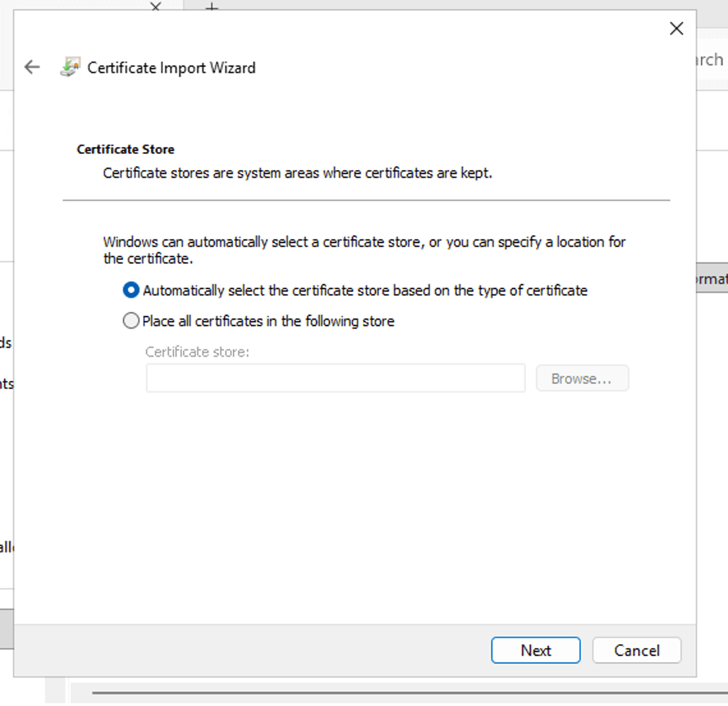Click the bold 'Certificate Store' heading
728x706 pixels.
(x=125, y=150)
